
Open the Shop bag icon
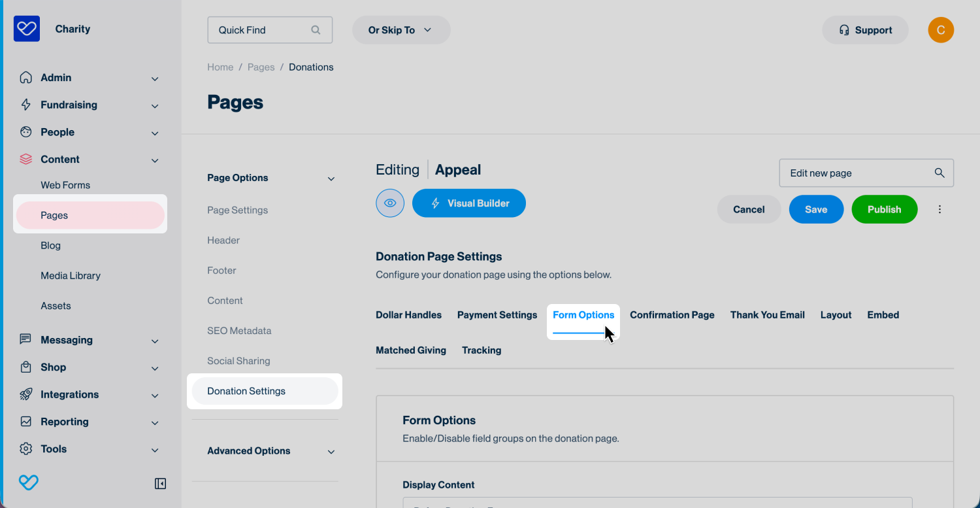(x=26, y=367)
